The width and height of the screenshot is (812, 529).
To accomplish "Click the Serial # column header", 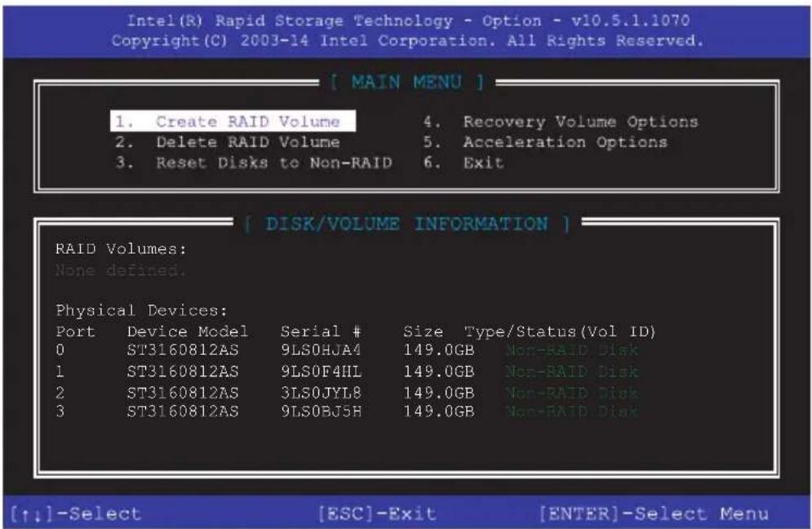I will (321, 331).
